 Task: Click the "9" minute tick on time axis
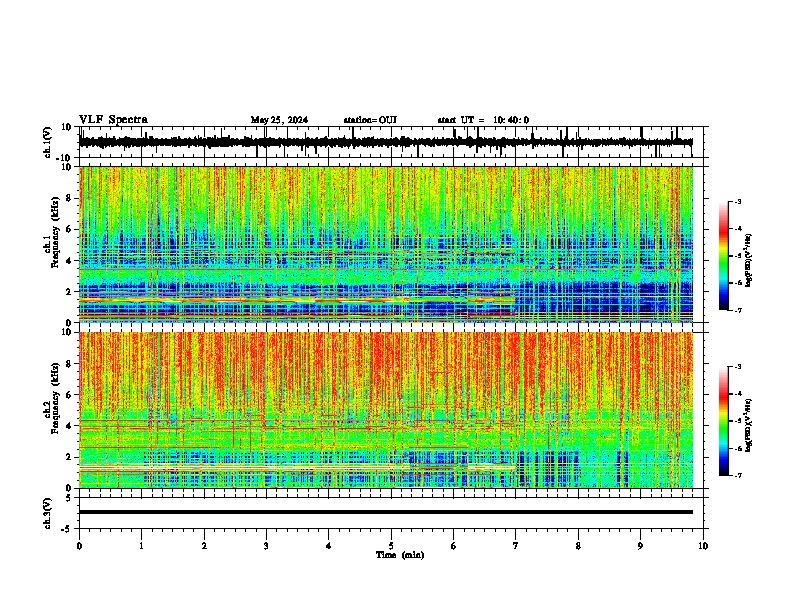[x=640, y=546]
